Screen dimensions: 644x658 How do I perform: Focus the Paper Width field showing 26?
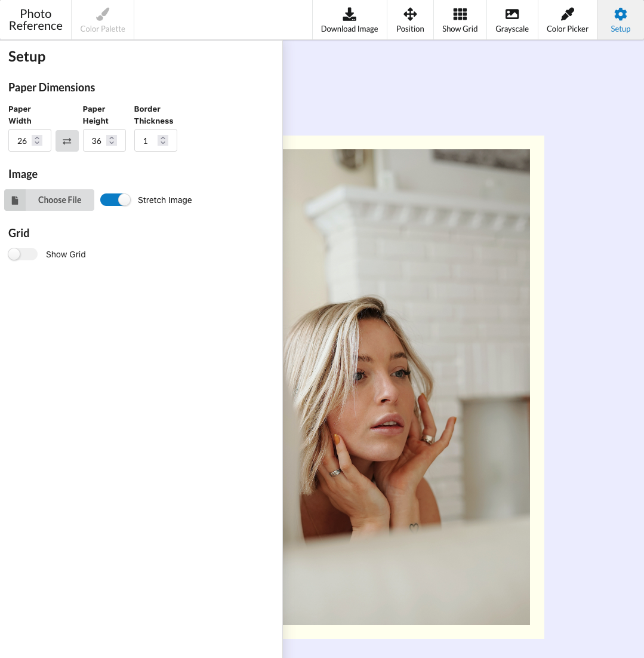click(30, 140)
